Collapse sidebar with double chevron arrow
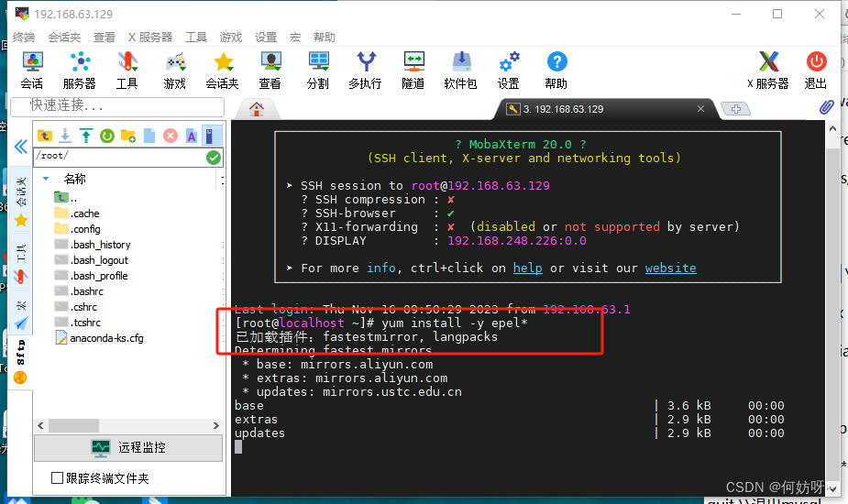The image size is (848, 504). pos(20,147)
